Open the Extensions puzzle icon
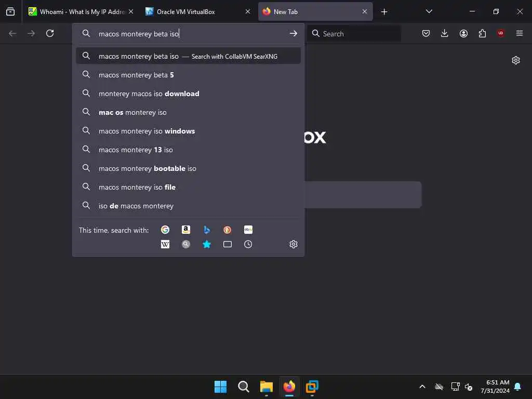Screen dimensions: 532x399 (x=482, y=33)
